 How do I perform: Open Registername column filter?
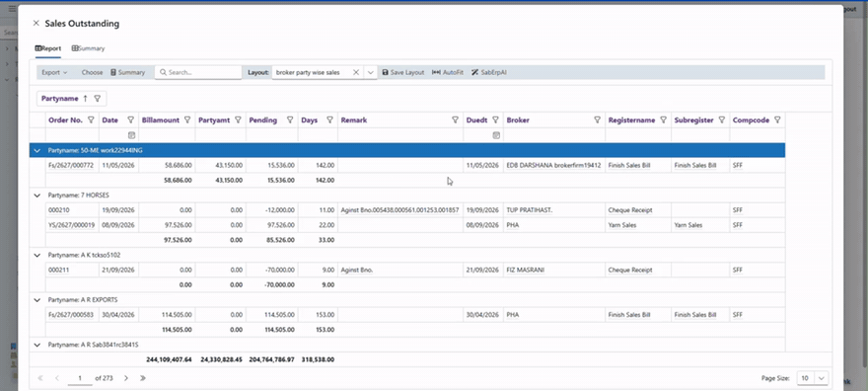pyautogui.click(x=663, y=119)
